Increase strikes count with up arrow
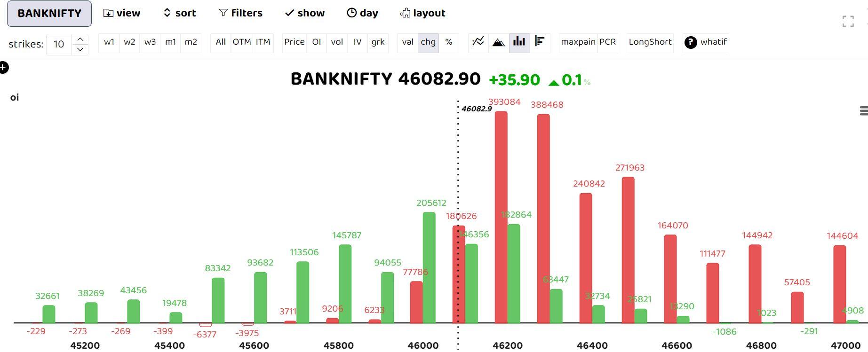Screen dimensions: 868x352 pos(80,39)
